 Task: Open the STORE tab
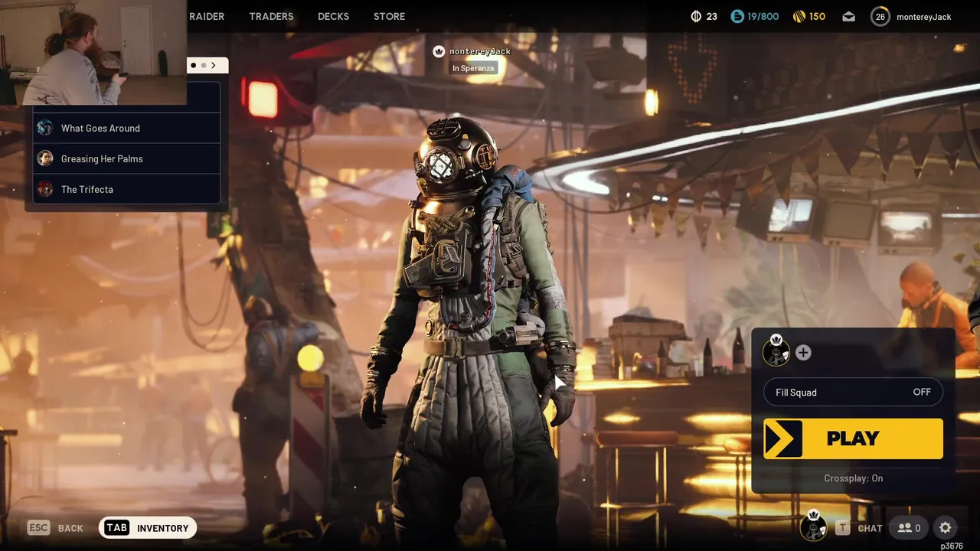(x=389, y=16)
